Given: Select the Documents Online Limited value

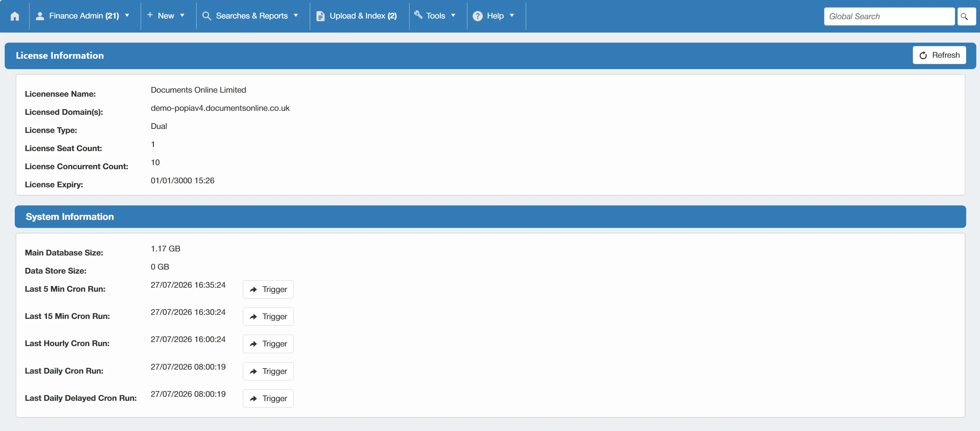Looking at the screenshot, I should [199, 90].
